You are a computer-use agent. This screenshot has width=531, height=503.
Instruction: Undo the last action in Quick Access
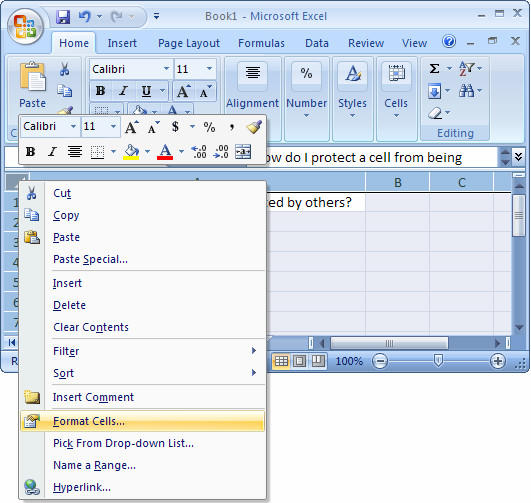(x=85, y=16)
